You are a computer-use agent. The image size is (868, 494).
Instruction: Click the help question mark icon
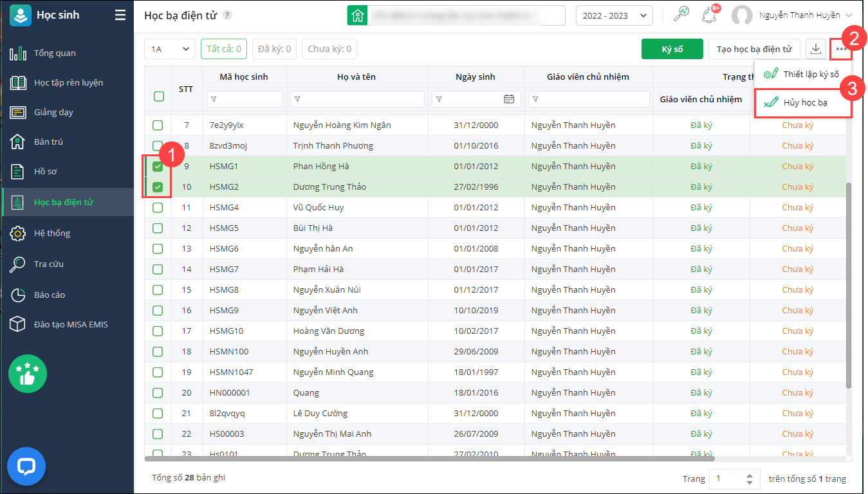[x=227, y=15]
